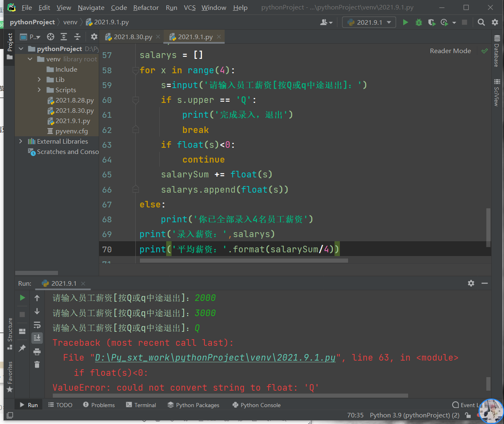
Task: Toggle scroll to end in console
Action: click(x=37, y=338)
